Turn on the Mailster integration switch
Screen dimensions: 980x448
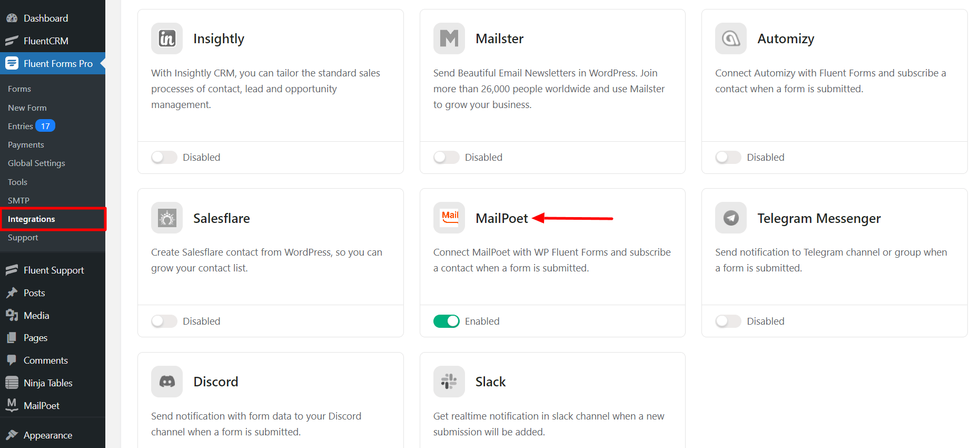point(446,158)
